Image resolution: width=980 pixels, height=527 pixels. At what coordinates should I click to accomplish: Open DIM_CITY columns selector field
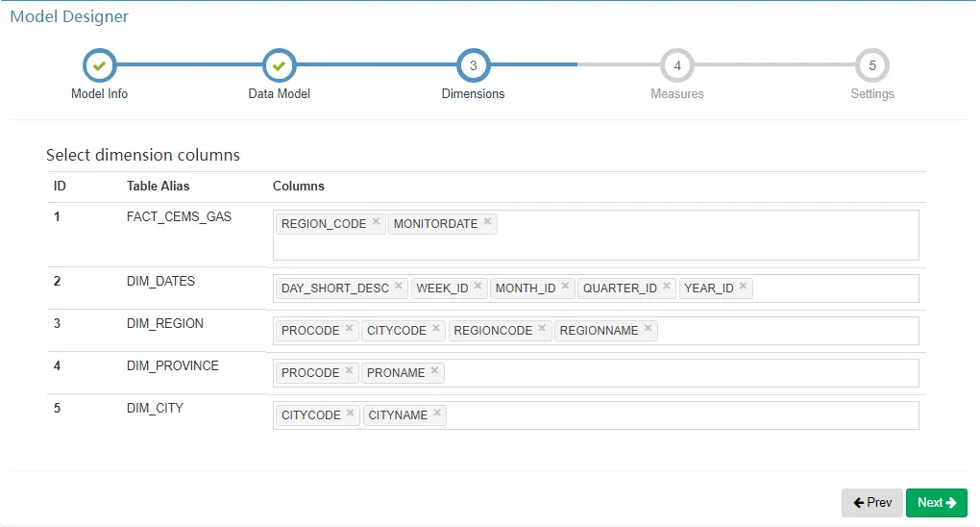596,415
